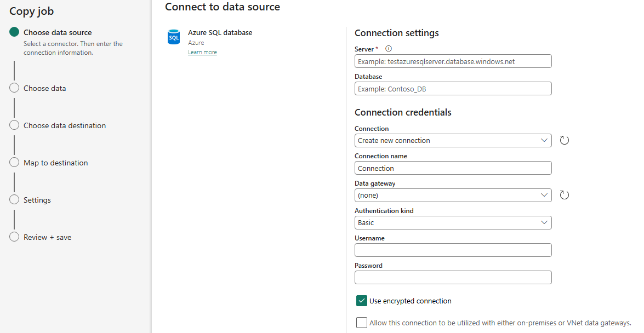Click the Connection name field

[453, 168]
